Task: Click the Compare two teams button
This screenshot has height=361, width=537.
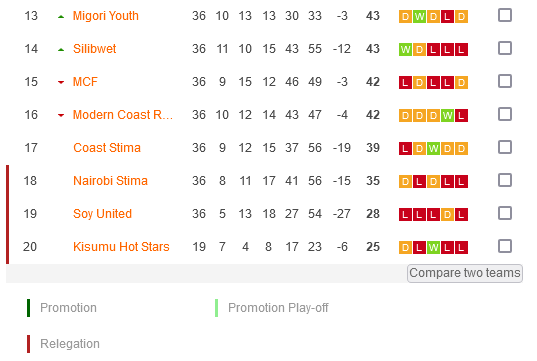Action: [465, 273]
